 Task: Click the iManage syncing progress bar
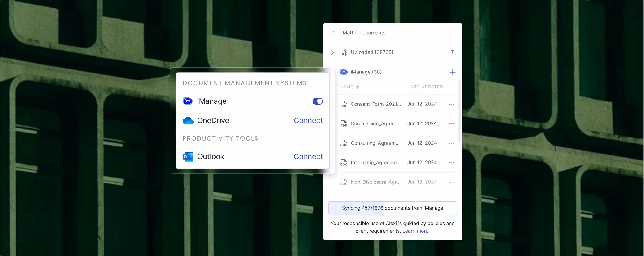pyautogui.click(x=393, y=208)
